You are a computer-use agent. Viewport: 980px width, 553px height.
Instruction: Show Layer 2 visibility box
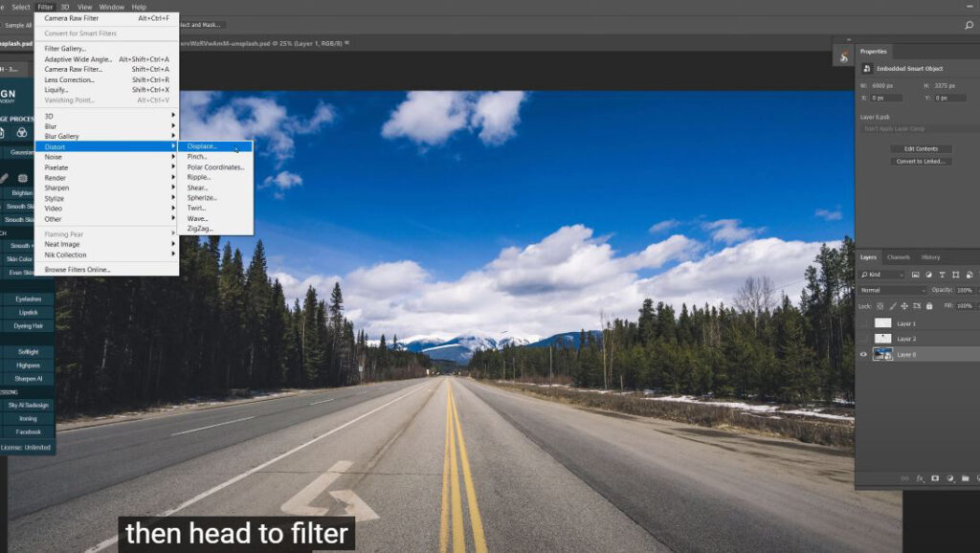[x=864, y=339]
